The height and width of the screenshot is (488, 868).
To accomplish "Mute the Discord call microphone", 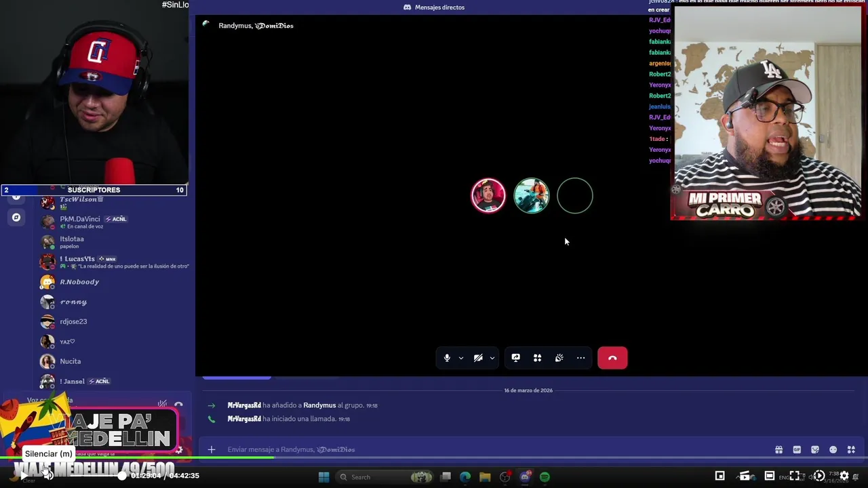I will point(447,358).
